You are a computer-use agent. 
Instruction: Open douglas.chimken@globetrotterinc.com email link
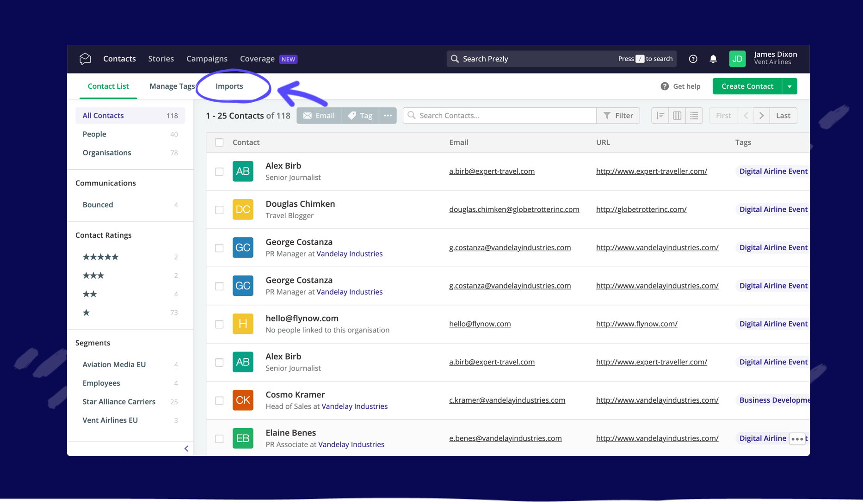point(514,209)
